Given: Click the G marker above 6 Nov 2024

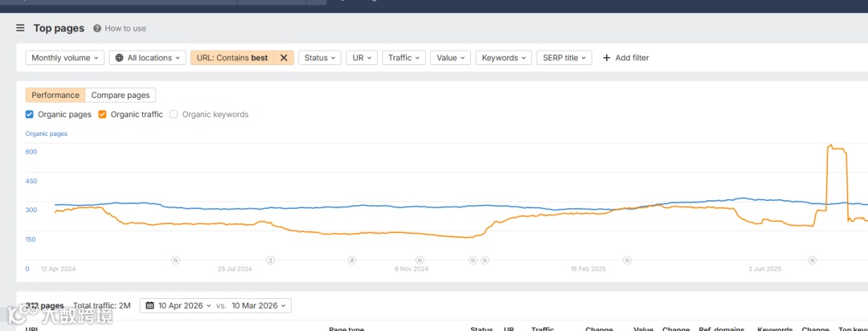Looking at the screenshot, I should pos(420,260).
